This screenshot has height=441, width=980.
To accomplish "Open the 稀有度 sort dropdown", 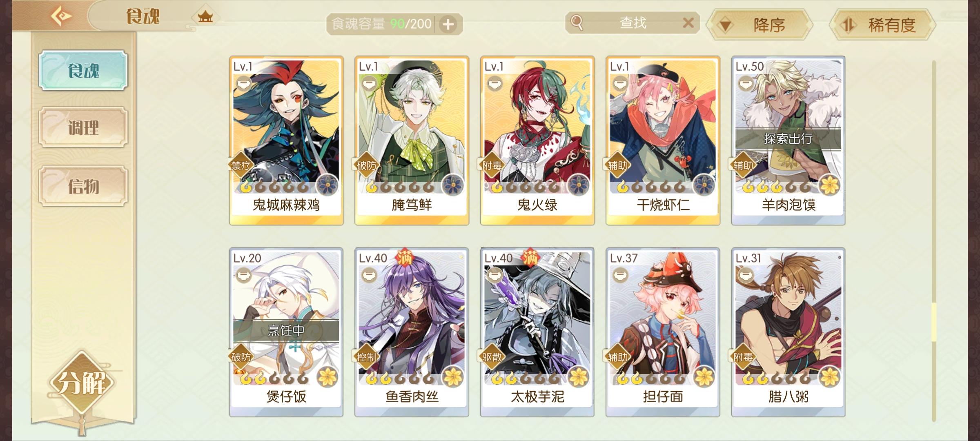I will [x=882, y=25].
